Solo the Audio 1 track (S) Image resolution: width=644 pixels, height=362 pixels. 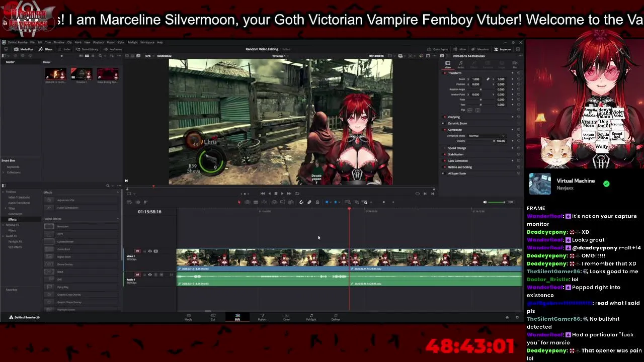click(x=155, y=275)
